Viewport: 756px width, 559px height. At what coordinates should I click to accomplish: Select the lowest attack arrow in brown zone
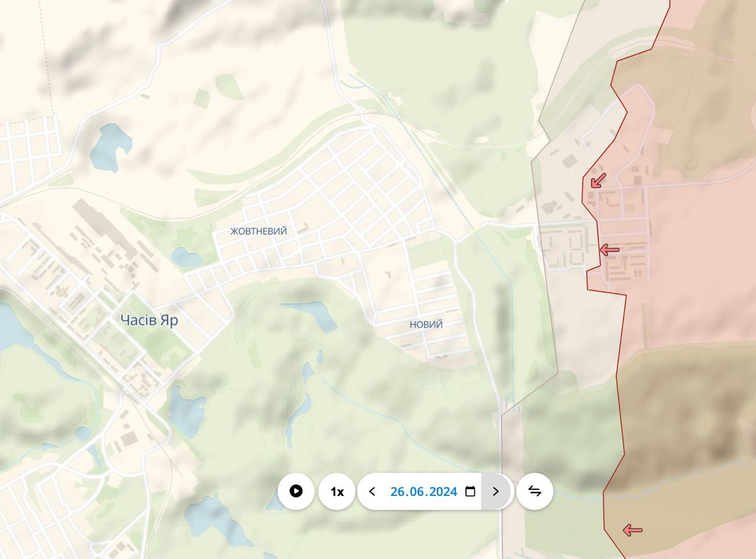633,531
